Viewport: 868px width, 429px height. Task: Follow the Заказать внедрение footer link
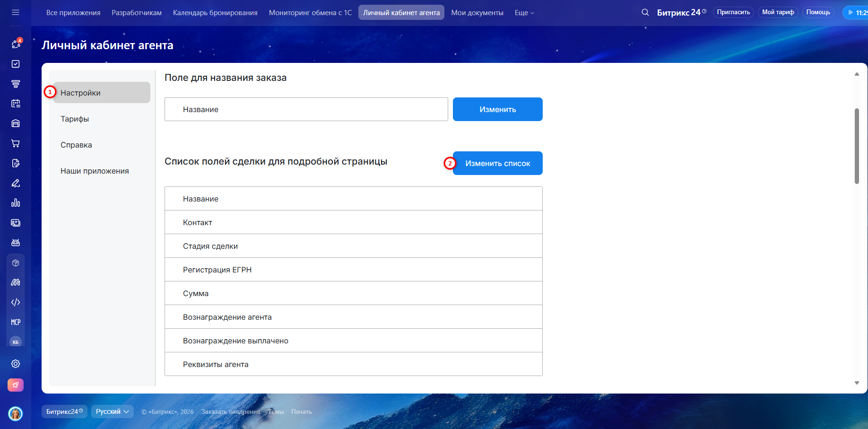point(231,411)
